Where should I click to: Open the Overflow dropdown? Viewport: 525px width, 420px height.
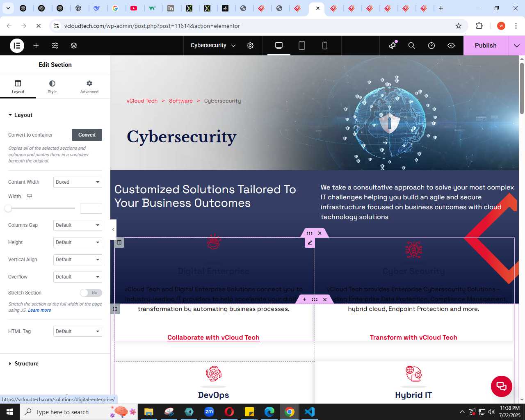[x=78, y=277]
